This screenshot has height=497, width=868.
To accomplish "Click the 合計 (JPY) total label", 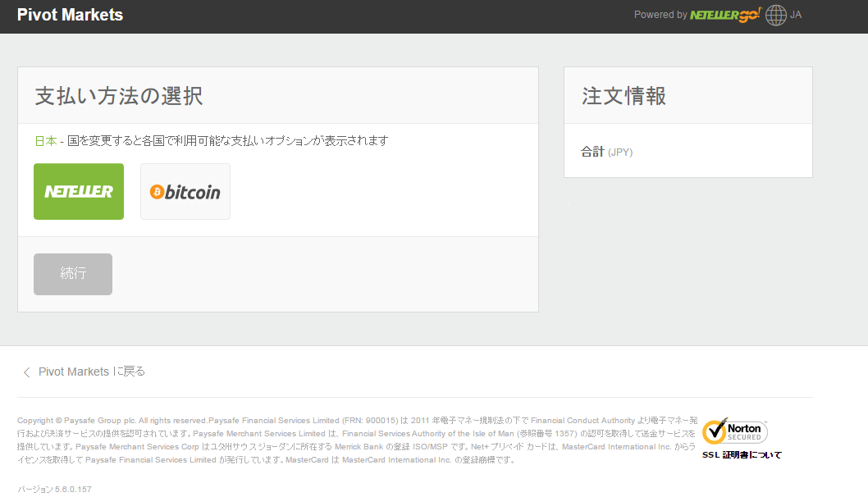I will pos(607,152).
